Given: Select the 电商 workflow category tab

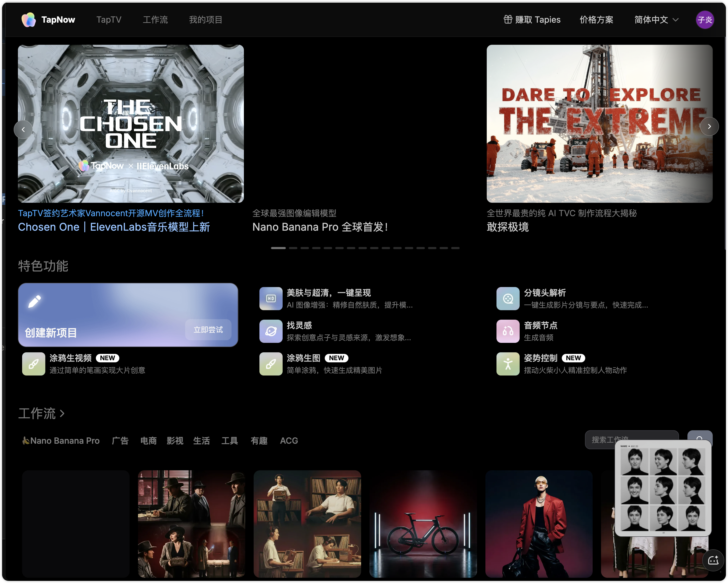Looking at the screenshot, I should (x=148, y=441).
